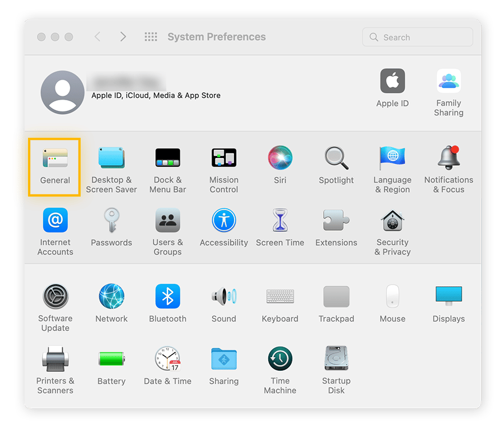This screenshot has width=504, height=429.
Task: Click the back navigation arrow
Action: (97, 37)
